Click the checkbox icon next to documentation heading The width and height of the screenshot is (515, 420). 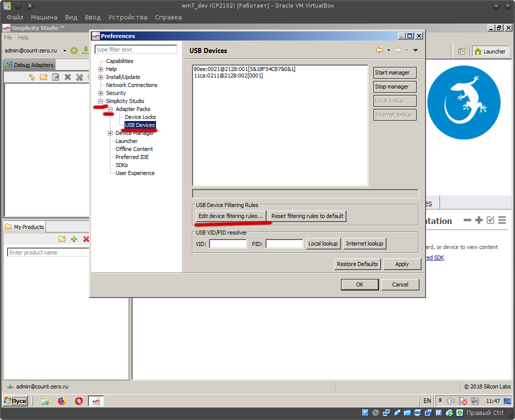tap(490, 220)
